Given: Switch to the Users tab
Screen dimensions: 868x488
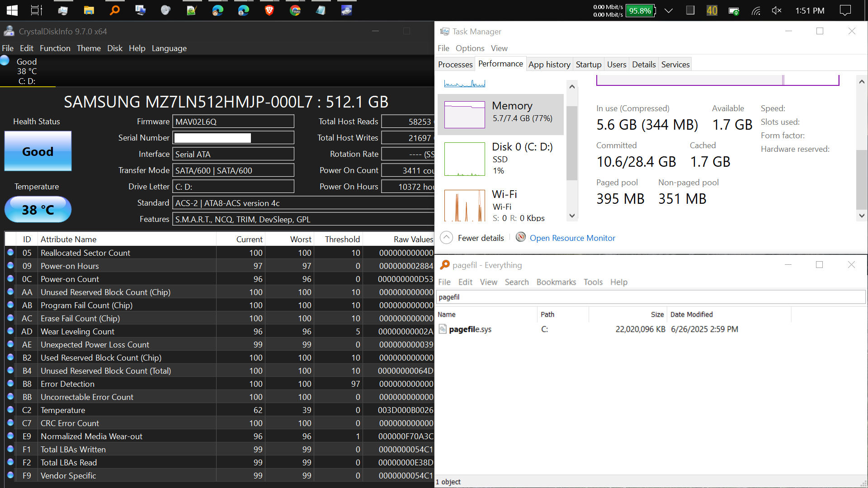Looking at the screenshot, I should coord(617,65).
